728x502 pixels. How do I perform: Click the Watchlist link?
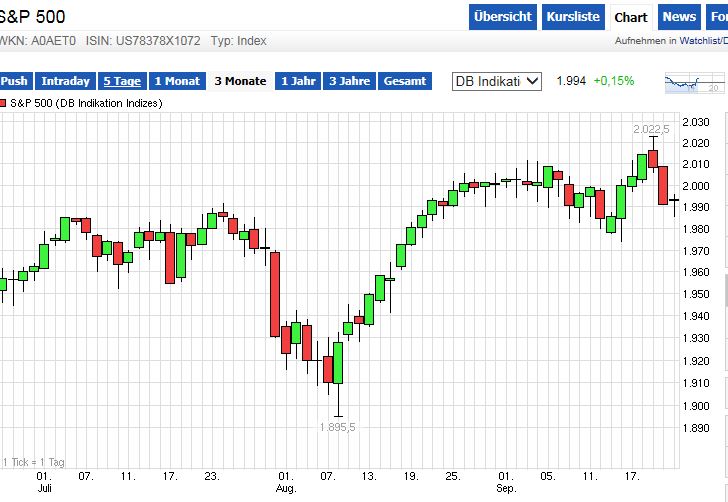(x=703, y=41)
